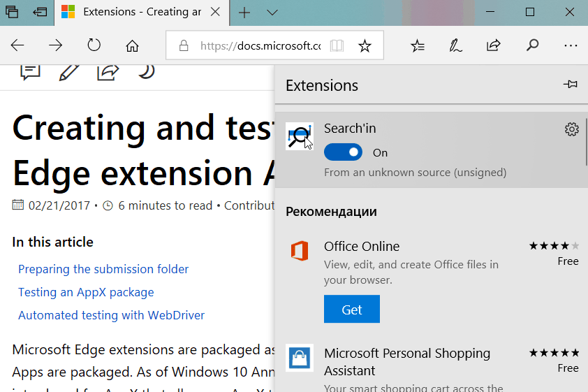Share this page
The width and height of the screenshot is (588, 392).
tap(494, 45)
